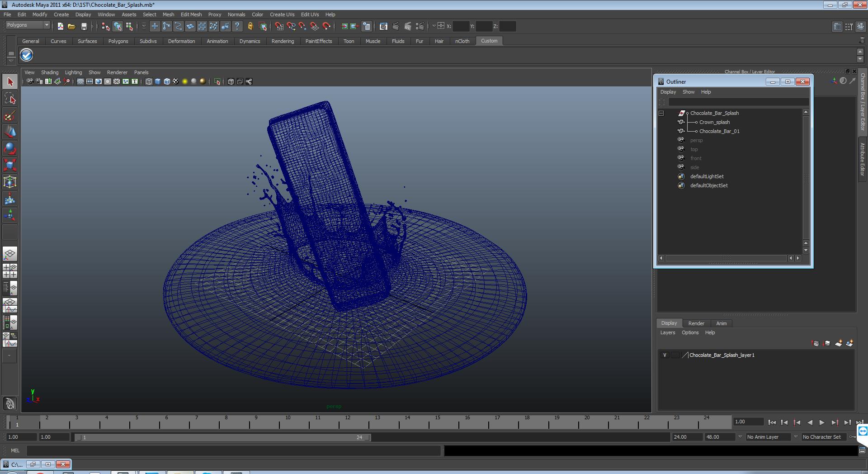Switch to four view layout
The image size is (868, 474).
click(10, 271)
